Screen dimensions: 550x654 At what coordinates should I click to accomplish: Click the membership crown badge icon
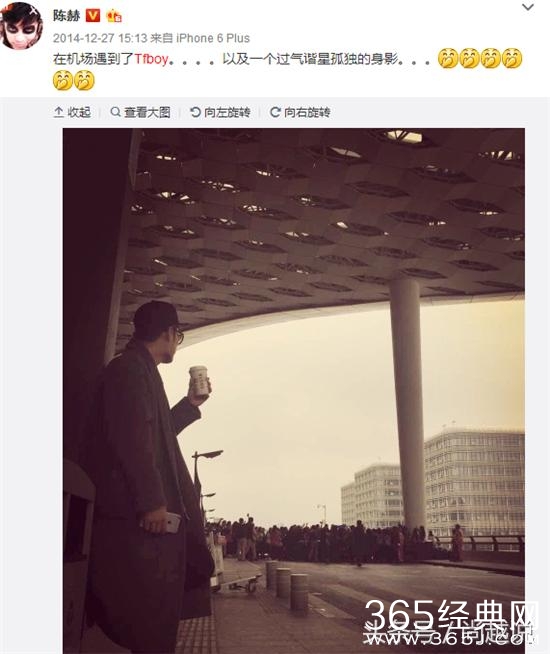(114, 16)
